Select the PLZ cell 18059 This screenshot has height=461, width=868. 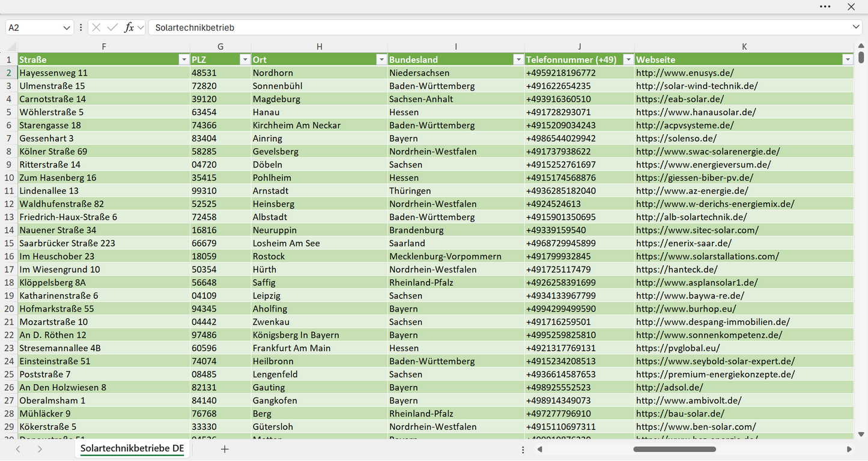tap(220, 256)
